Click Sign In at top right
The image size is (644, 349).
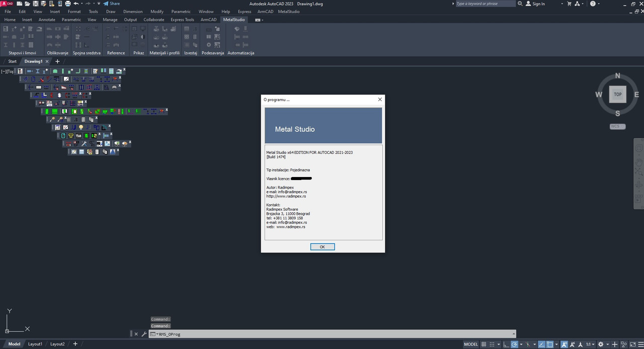(535, 4)
